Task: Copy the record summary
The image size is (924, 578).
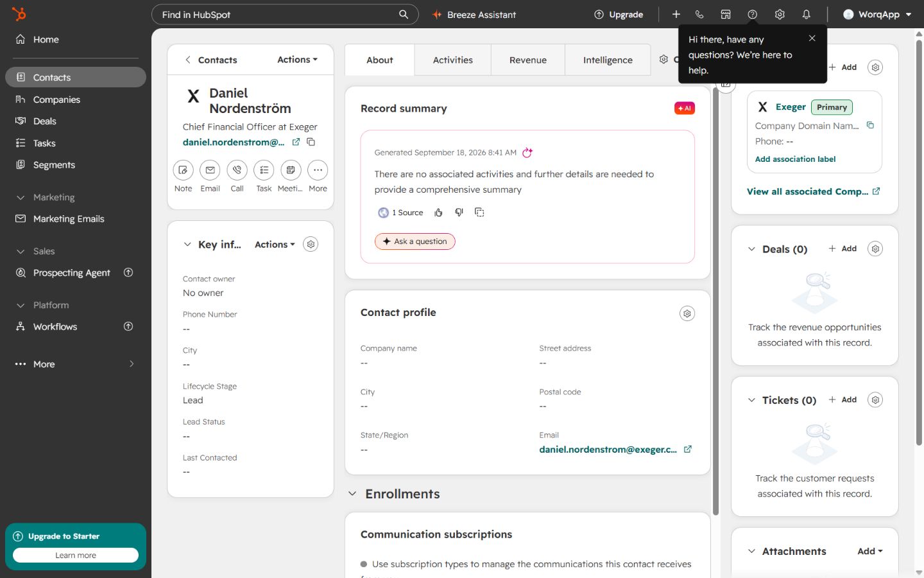Action: point(479,213)
